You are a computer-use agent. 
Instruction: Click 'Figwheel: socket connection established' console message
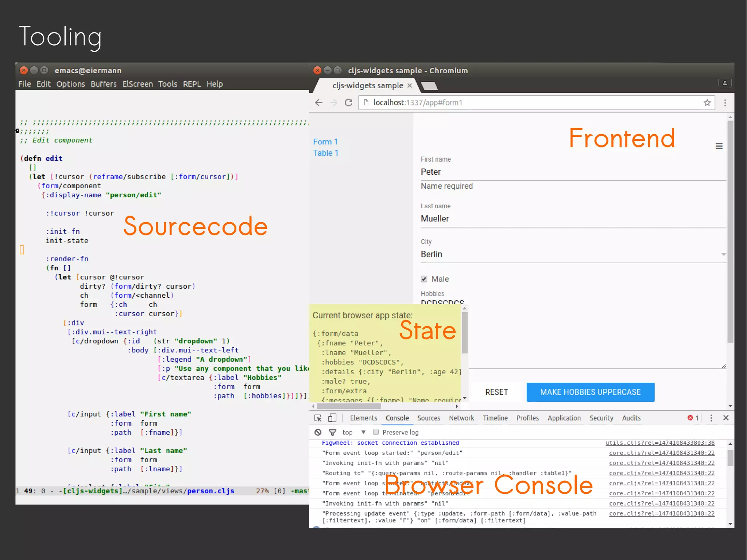[390, 443]
